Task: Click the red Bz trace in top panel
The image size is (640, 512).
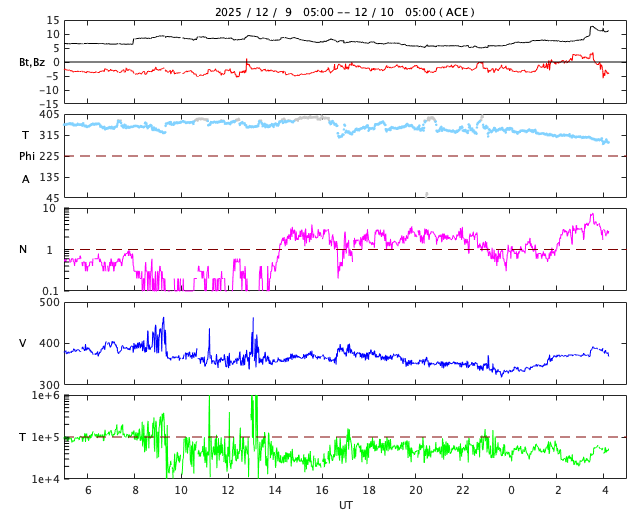Action: click(300, 70)
